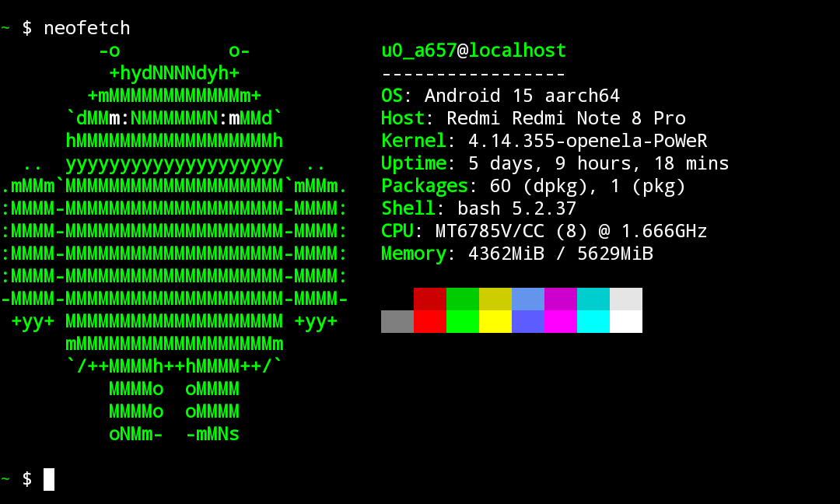Click the Android ASCII art logo

[174, 241]
